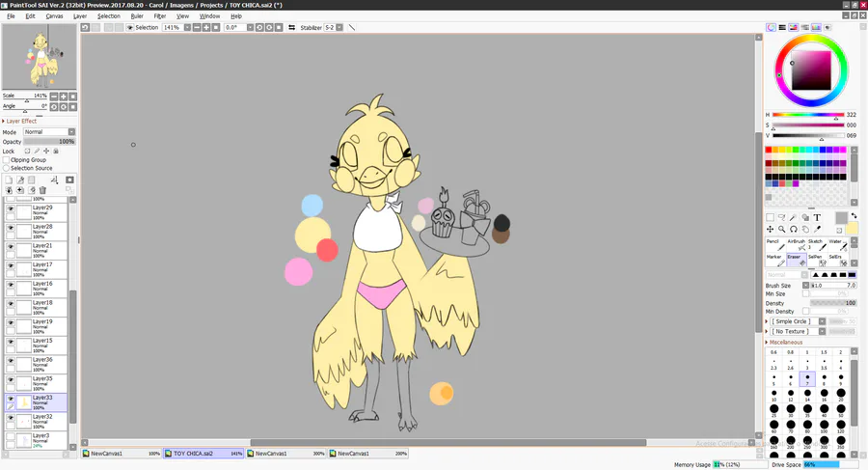Choose the Pencil brush
This screenshot has height=470, width=868.
click(775, 244)
